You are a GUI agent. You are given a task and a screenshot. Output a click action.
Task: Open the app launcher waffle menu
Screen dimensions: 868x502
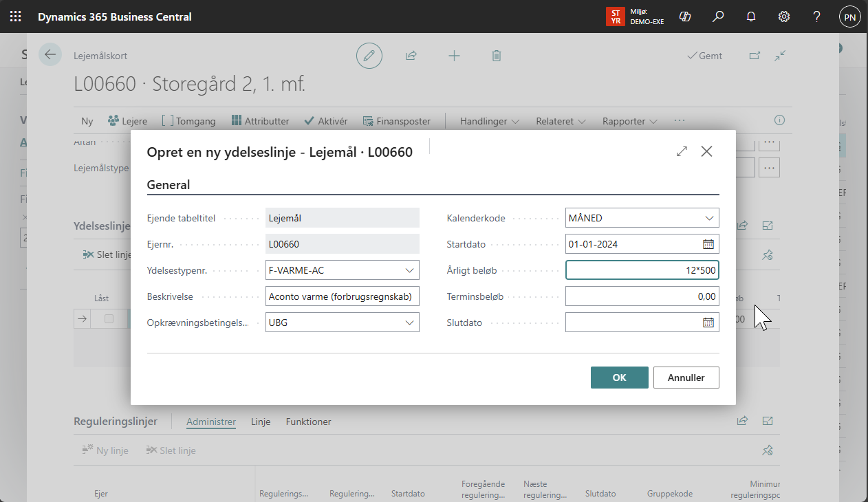click(x=15, y=17)
